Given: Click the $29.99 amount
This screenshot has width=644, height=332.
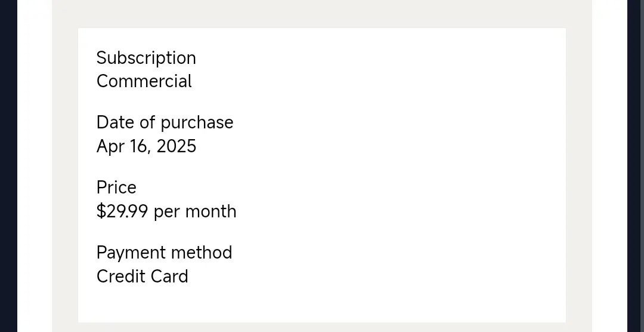Looking at the screenshot, I should (122, 211).
